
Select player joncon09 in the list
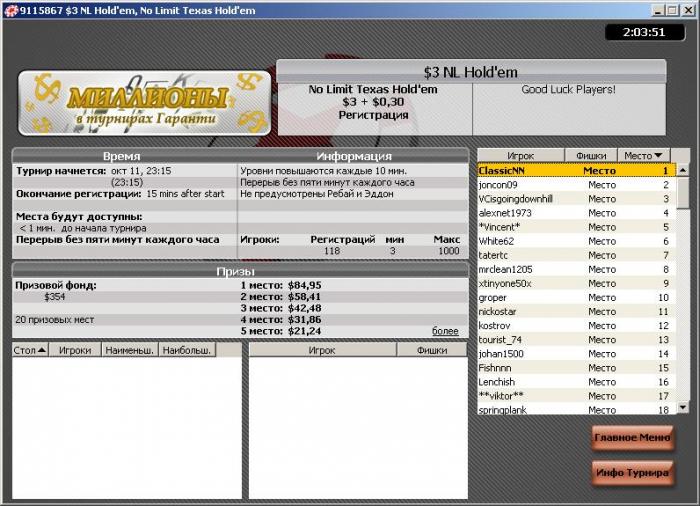pos(576,184)
